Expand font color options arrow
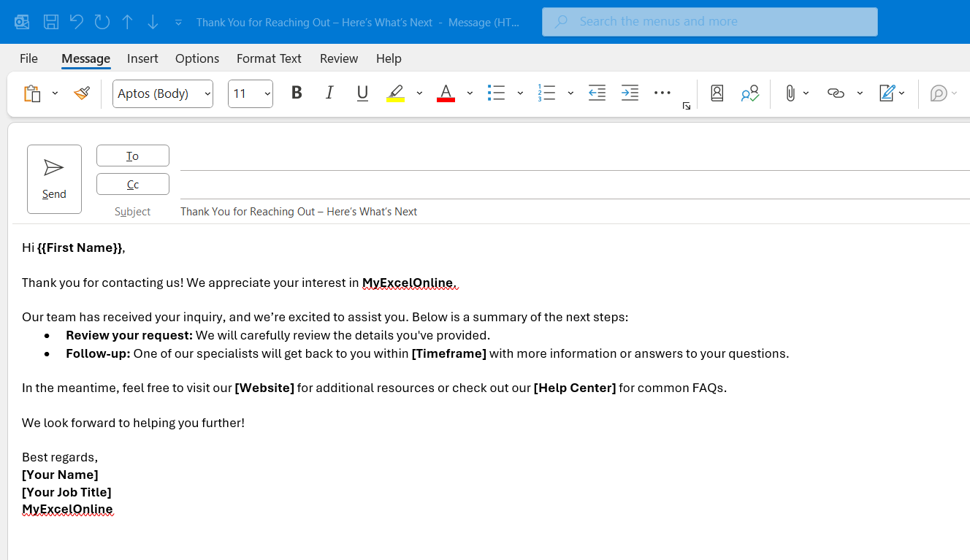The height and width of the screenshot is (560, 970). 470,93
